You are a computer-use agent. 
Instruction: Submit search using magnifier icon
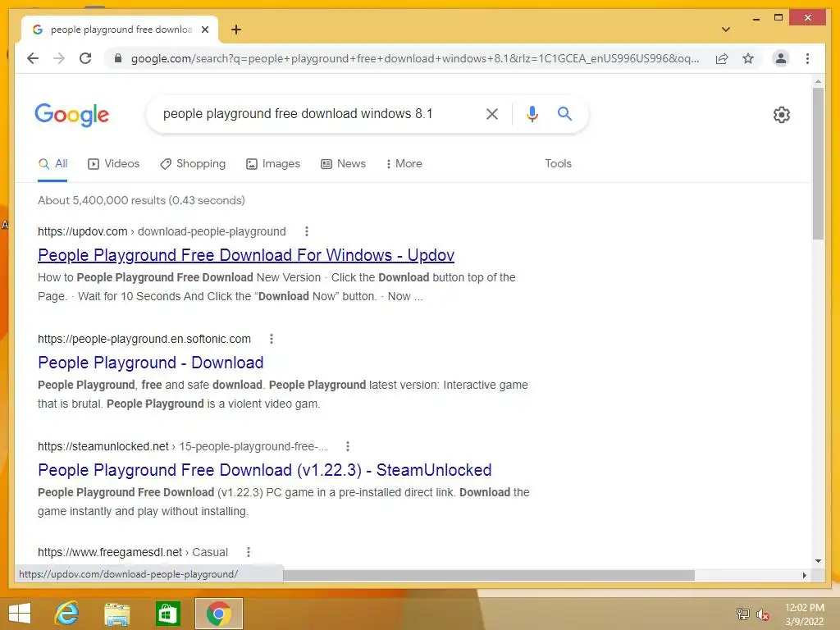[x=564, y=113]
